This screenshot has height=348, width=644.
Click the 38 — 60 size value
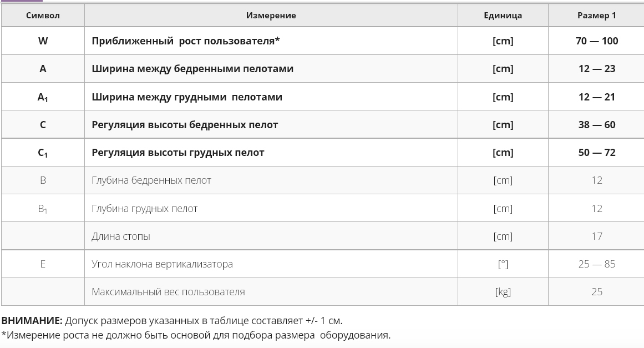click(597, 124)
